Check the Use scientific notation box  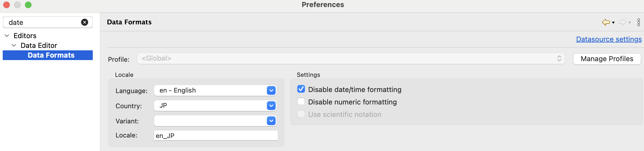click(x=301, y=114)
